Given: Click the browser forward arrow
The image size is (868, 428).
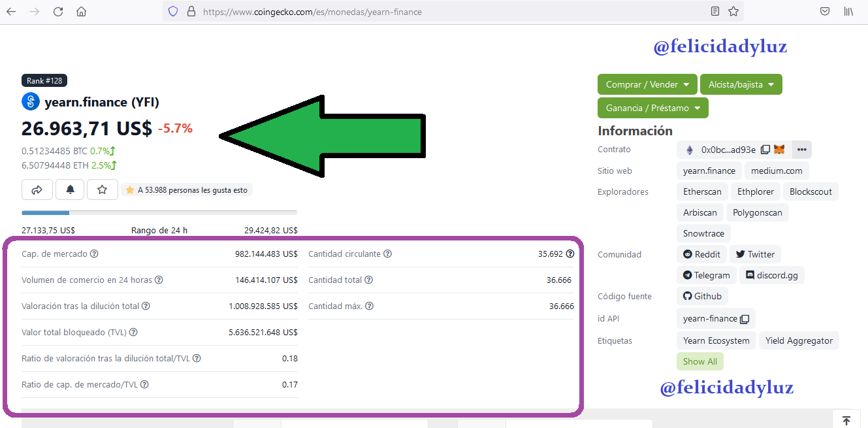Looking at the screenshot, I should (x=35, y=11).
